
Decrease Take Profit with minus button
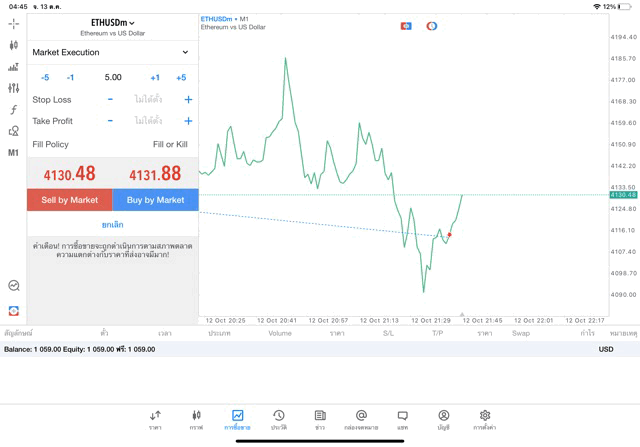click(x=110, y=121)
